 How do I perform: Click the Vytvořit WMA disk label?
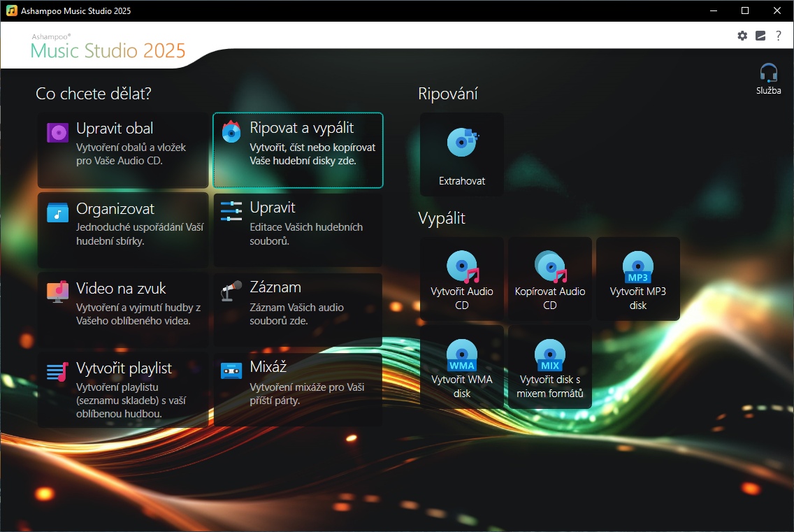462,386
